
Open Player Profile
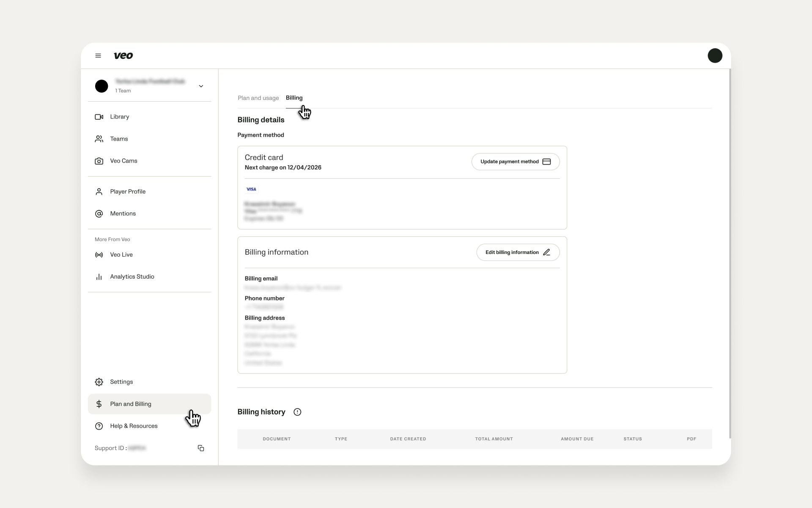(x=127, y=192)
